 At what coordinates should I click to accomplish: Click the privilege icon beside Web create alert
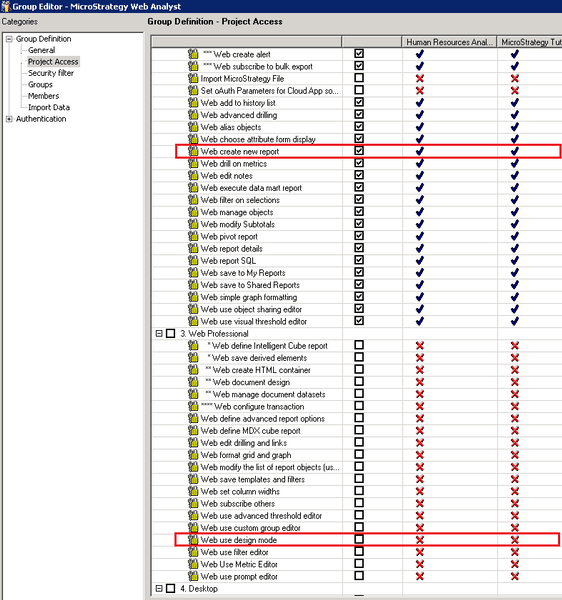[193, 54]
